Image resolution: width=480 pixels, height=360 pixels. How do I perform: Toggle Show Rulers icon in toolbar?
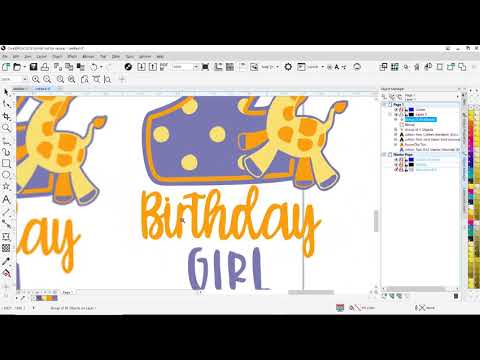click(218, 67)
